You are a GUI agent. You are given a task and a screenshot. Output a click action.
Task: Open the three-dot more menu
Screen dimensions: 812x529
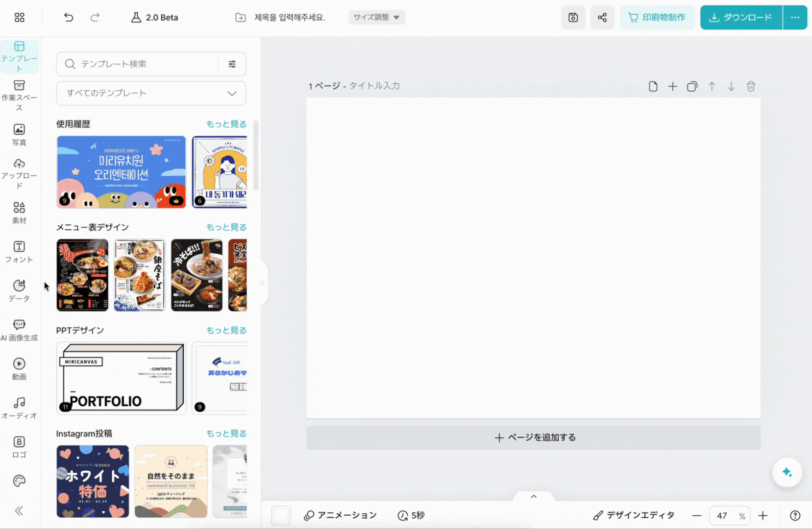pos(794,17)
